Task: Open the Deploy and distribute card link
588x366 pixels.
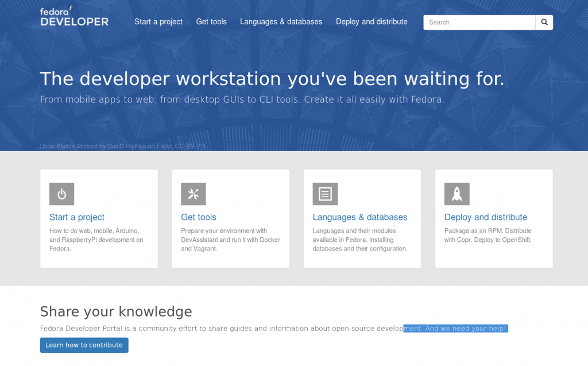Action: click(485, 217)
